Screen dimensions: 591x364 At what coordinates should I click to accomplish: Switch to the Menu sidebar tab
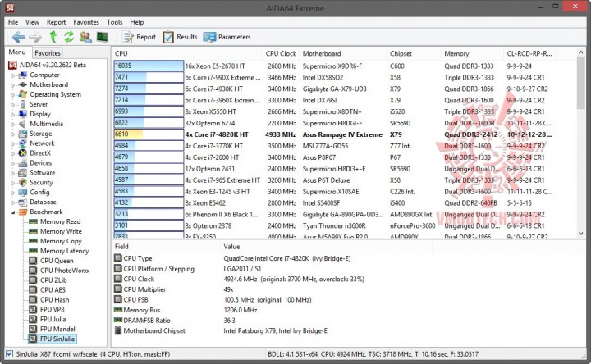17,52
